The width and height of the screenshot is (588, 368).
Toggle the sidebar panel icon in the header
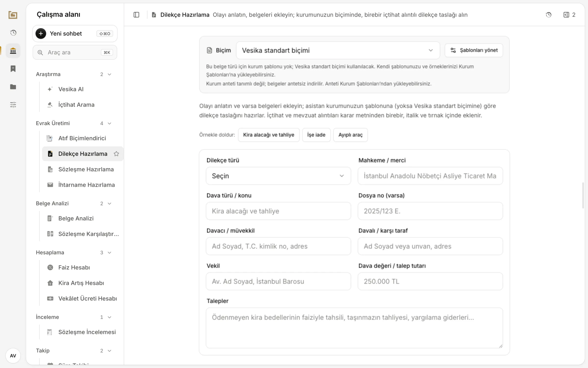click(136, 15)
